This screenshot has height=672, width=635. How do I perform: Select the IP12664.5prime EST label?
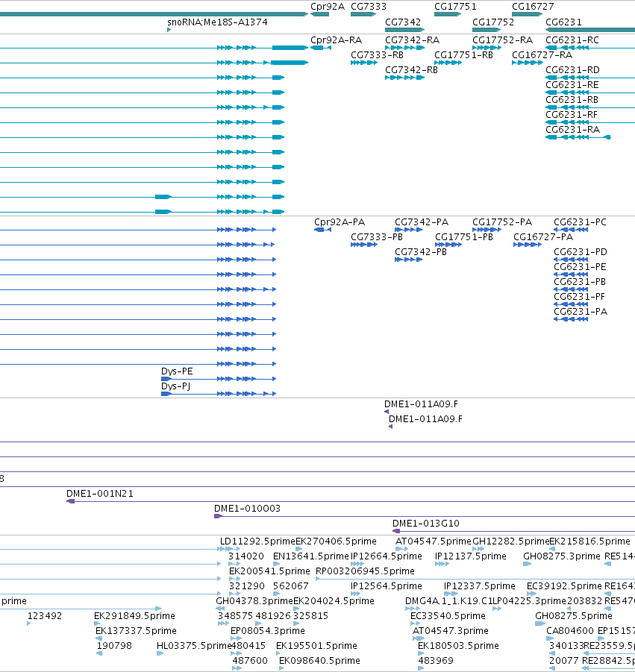[x=387, y=556]
